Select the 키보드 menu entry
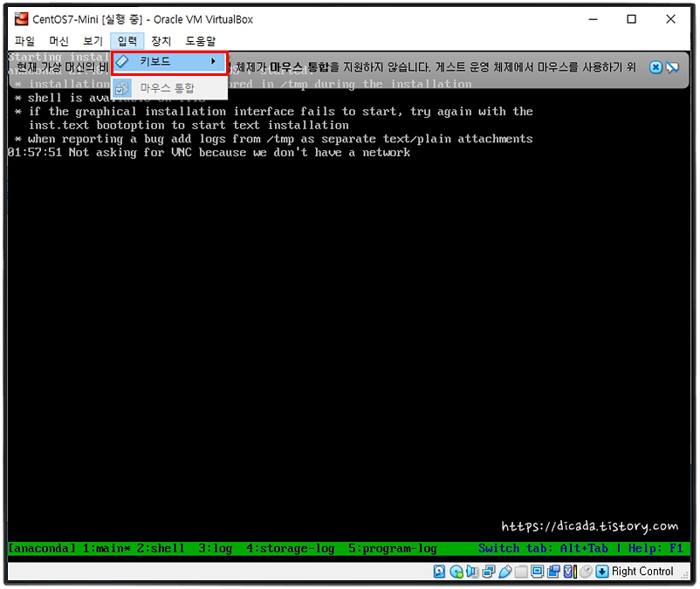Viewport: 700px width, 589px height. 169,62
